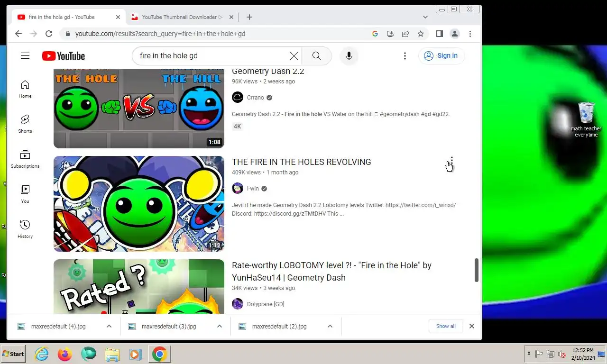Open the Chrome profile avatar

455,34
